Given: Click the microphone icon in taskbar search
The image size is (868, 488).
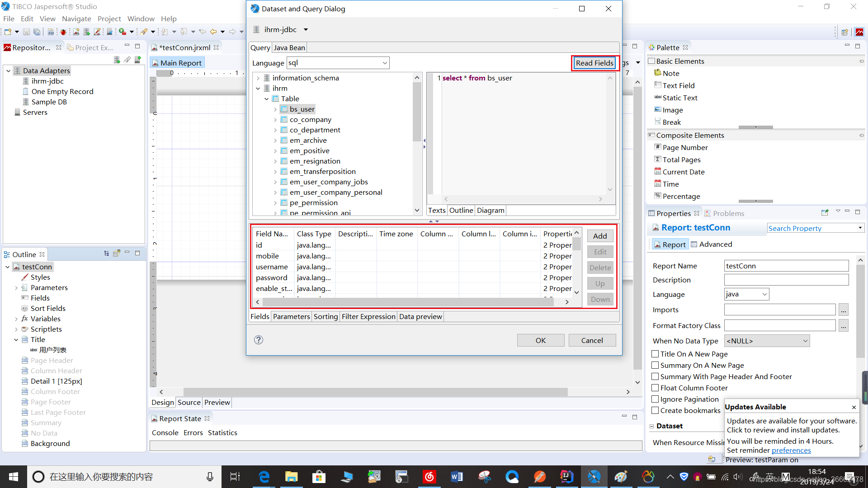Looking at the screenshot, I should point(210,477).
